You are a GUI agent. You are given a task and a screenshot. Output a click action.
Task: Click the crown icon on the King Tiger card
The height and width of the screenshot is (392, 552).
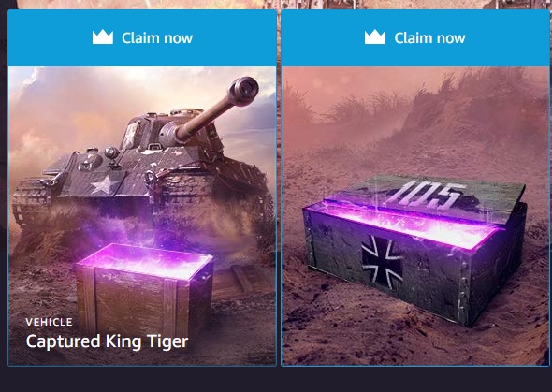click(103, 37)
